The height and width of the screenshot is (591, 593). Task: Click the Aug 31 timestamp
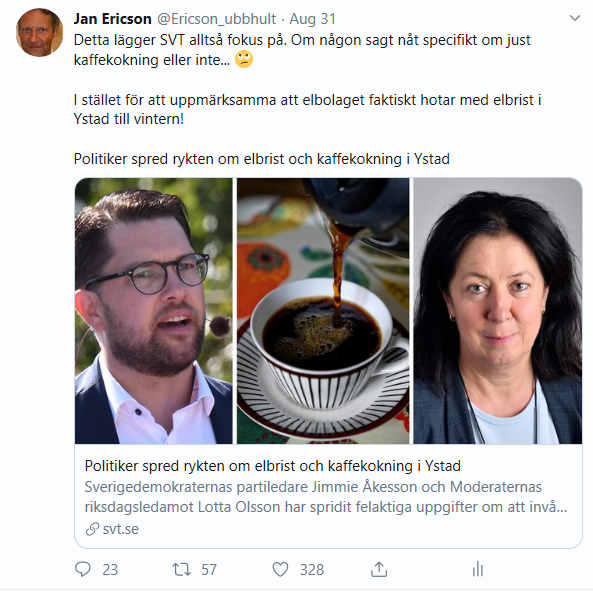click(312, 19)
